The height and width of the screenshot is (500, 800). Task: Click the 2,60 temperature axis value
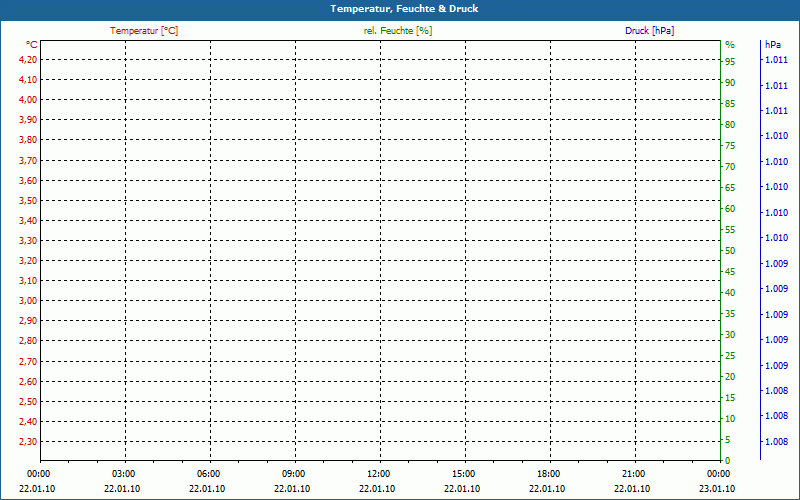coord(28,381)
